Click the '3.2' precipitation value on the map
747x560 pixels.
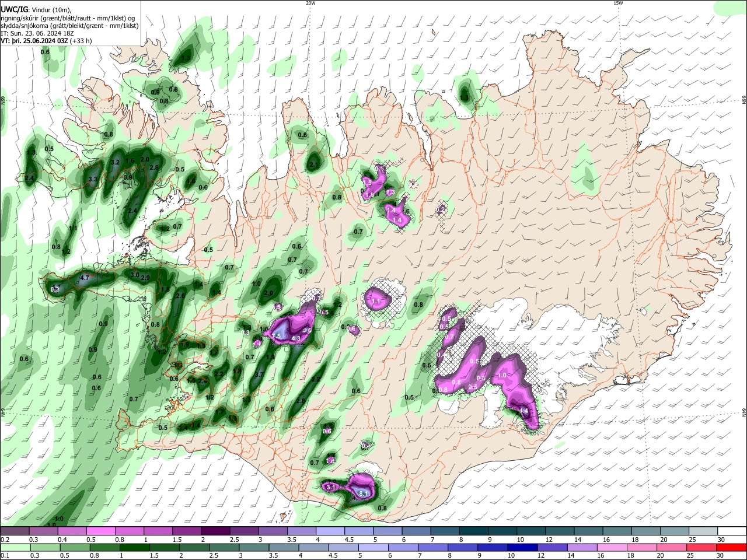[115, 163]
